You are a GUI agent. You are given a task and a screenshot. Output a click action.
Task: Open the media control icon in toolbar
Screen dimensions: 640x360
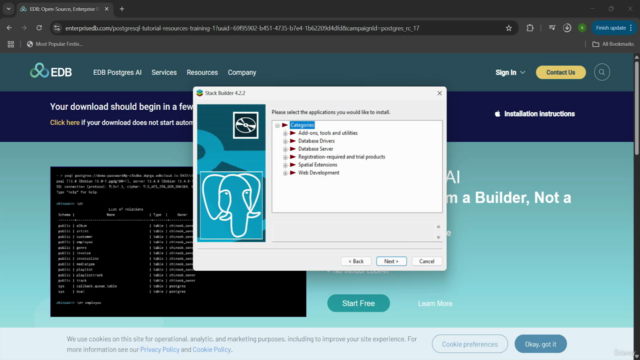552,28
